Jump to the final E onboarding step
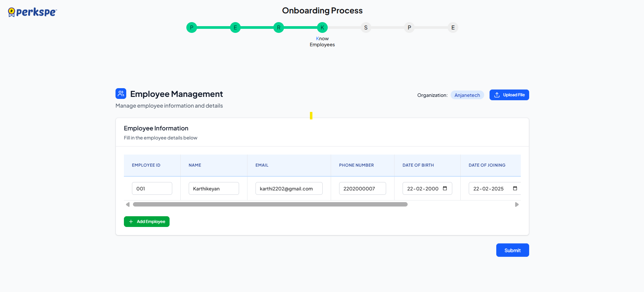The width and height of the screenshot is (644, 292). pyautogui.click(x=453, y=27)
